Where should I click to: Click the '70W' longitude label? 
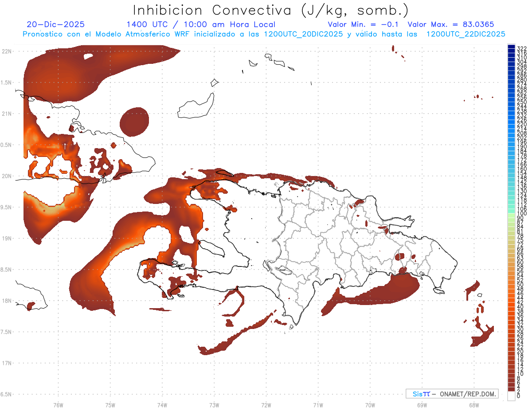pos(370,405)
